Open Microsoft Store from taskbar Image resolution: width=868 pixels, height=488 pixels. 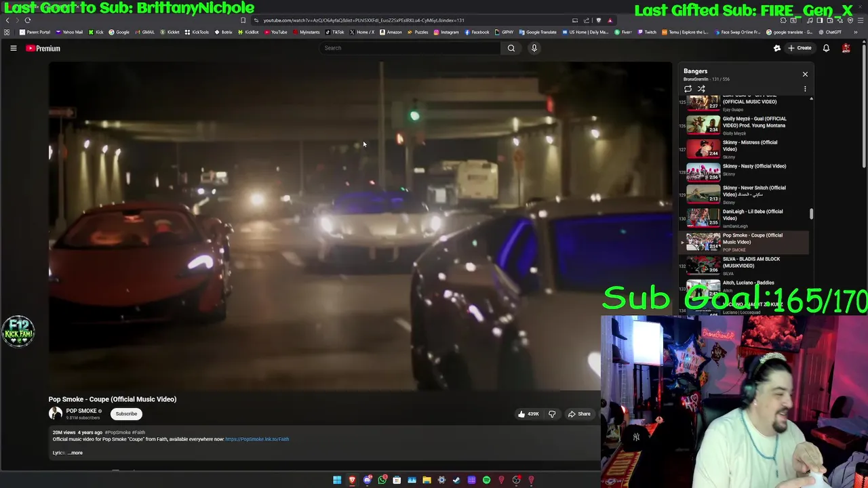coord(397,480)
